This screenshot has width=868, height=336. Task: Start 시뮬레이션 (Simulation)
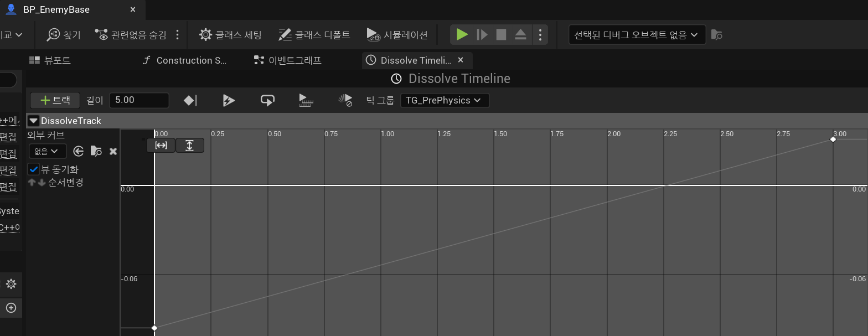pos(397,35)
